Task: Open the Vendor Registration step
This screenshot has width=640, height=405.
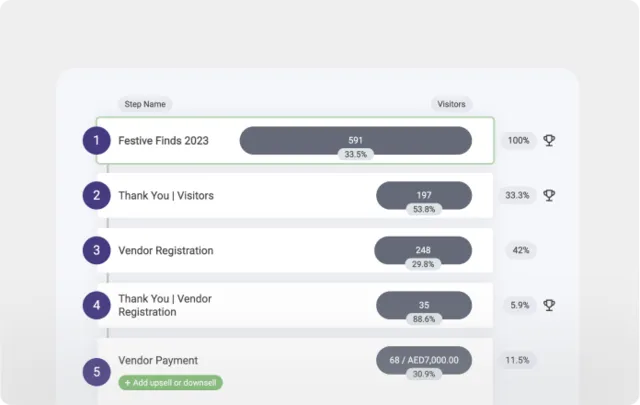Action: pyautogui.click(x=166, y=250)
